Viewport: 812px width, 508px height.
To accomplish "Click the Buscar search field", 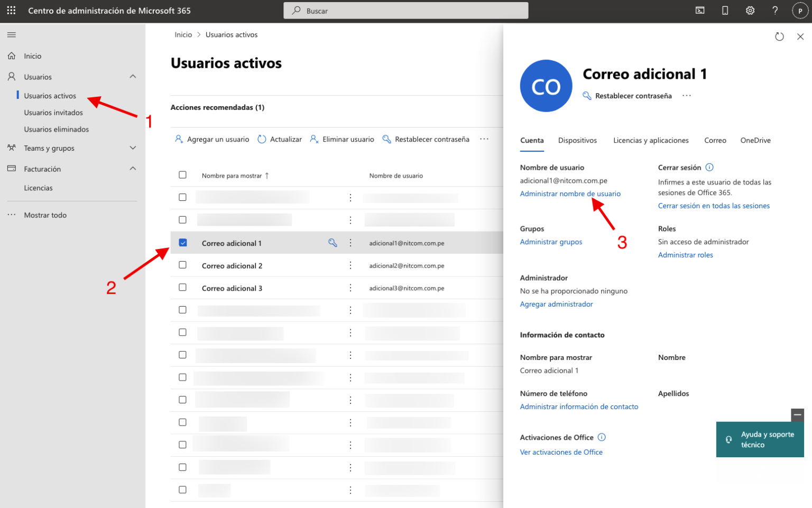I will coord(405,10).
